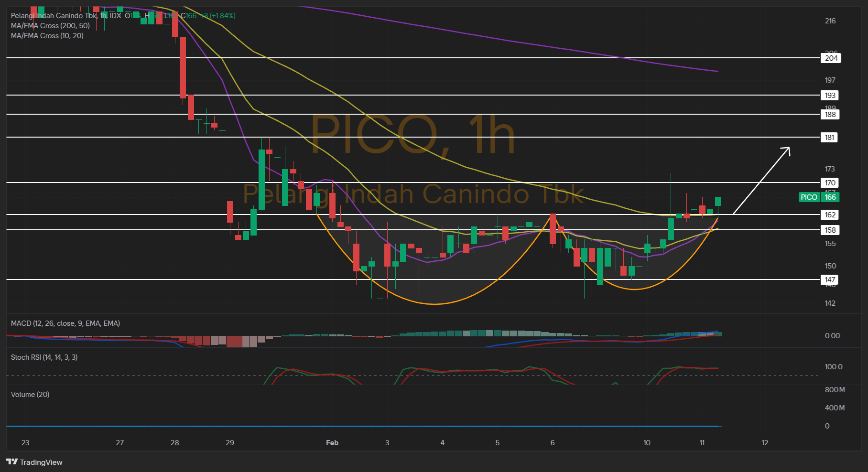The width and height of the screenshot is (868, 472).
Task: Select the 193 horizontal line price label
Action: (x=830, y=96)
